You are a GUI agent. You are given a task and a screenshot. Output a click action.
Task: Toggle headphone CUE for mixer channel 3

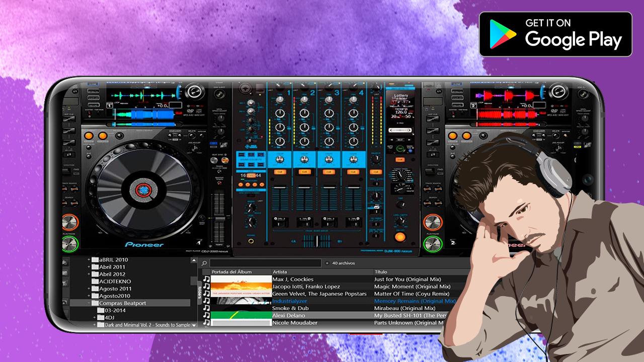pos(329,172)
